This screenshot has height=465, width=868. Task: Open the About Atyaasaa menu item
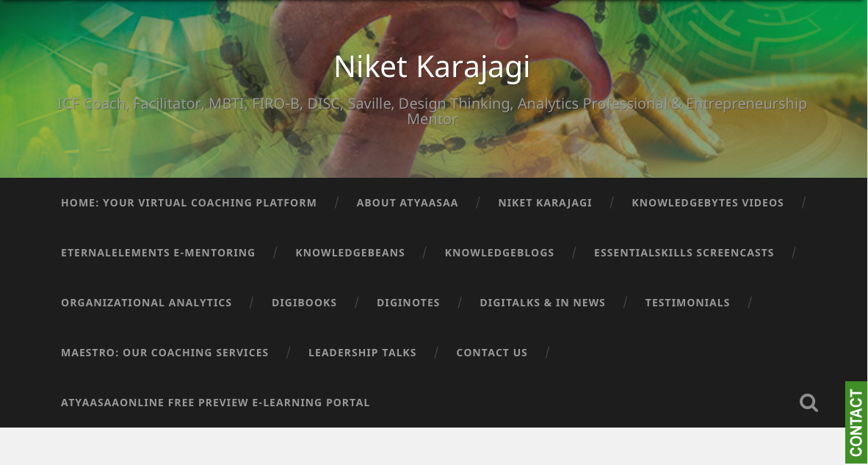[x=408, y=203]
